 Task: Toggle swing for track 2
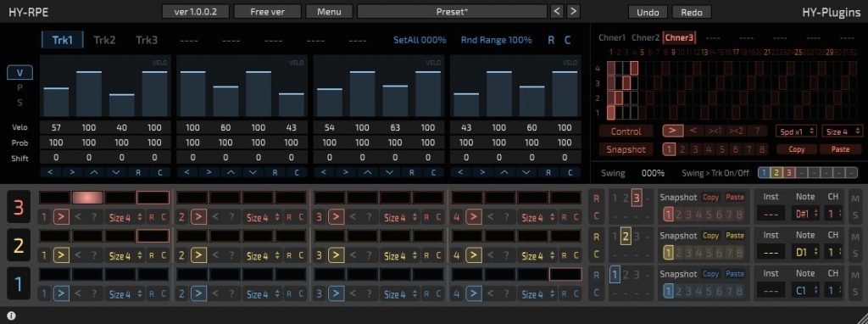776,173
